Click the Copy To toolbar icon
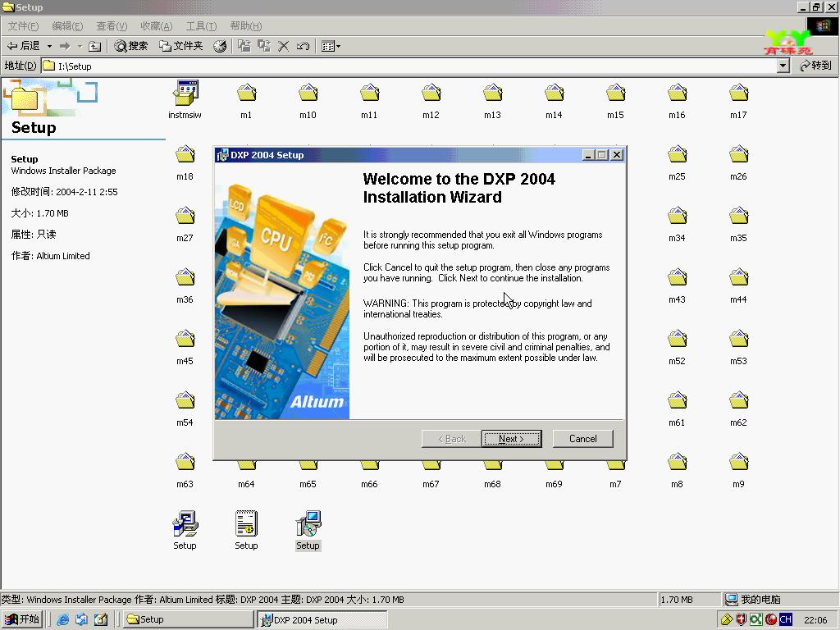Viewport: 840px width, 630px height. pos(264,46)
